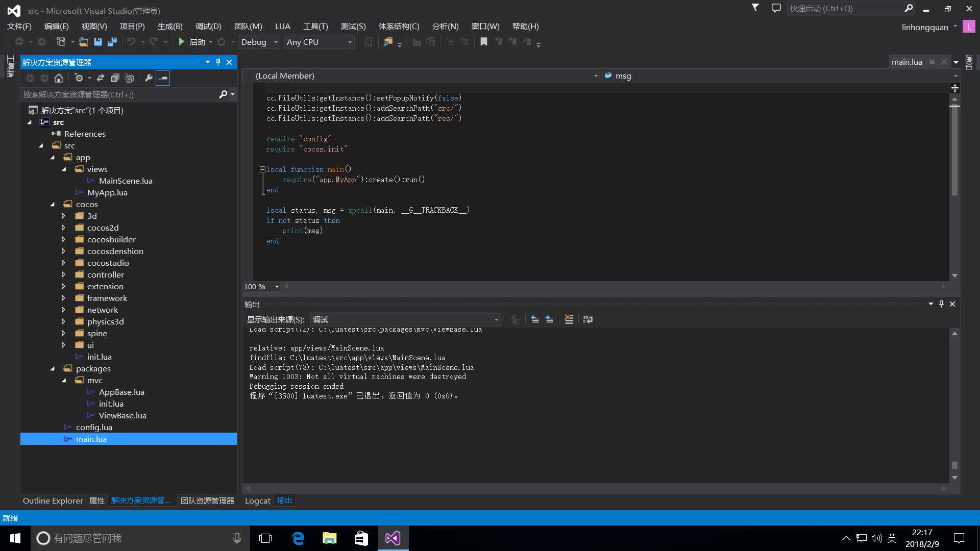Image resolution: width=980 pixels, height=551 pixels.
Task: Toggle Preview Selected Items in Solution Explorer
Action: tap(163, 78)
